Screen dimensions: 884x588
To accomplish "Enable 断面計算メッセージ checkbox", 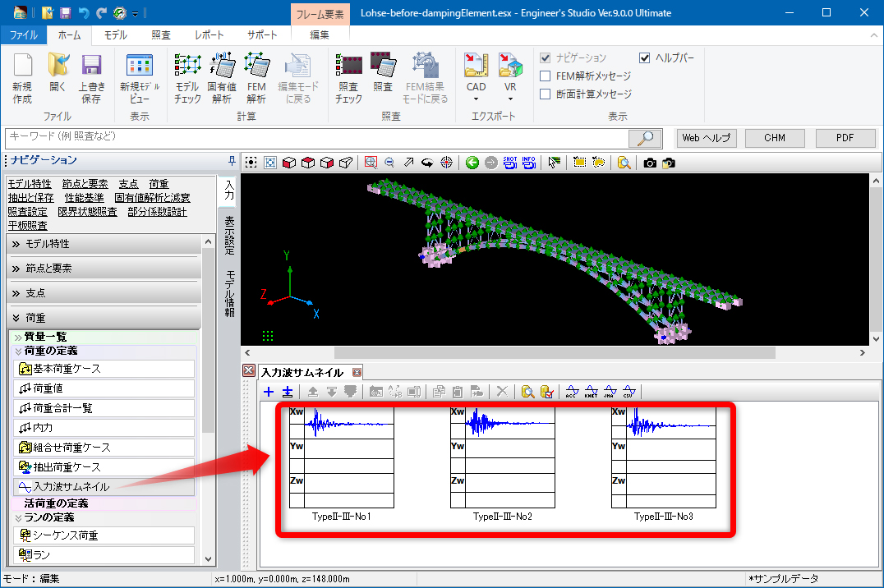I will click(546, 94).
